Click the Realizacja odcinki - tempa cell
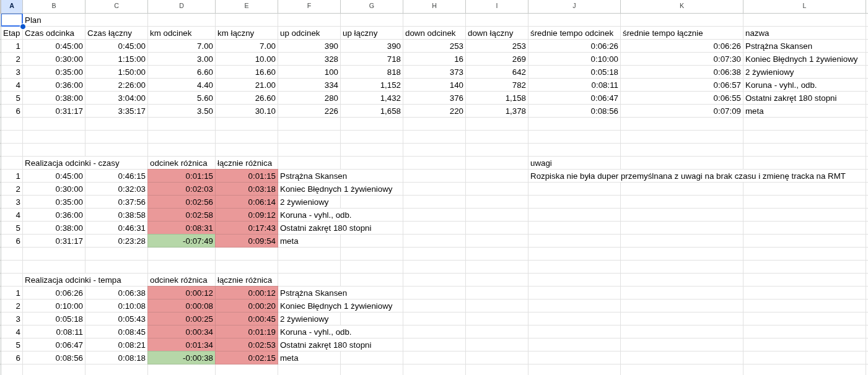 pyautogui.click(x=85, y=280)
